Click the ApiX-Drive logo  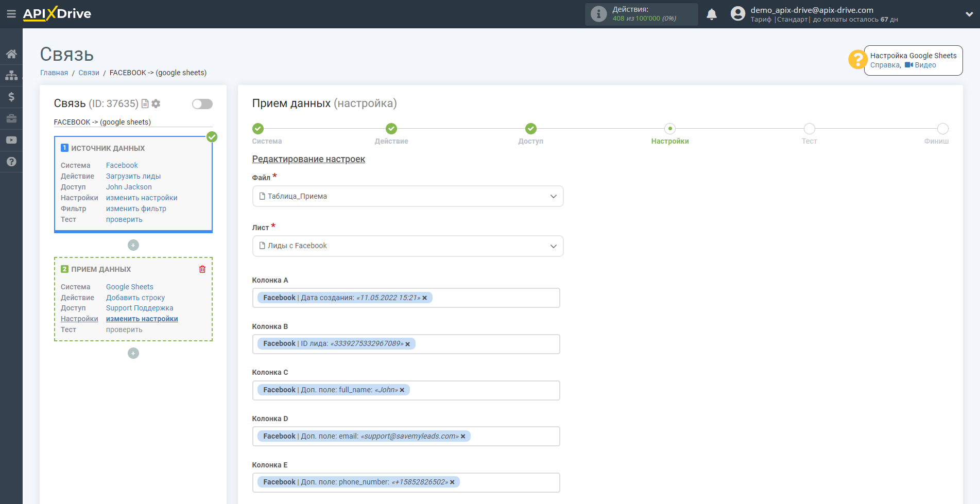[57, 14]
